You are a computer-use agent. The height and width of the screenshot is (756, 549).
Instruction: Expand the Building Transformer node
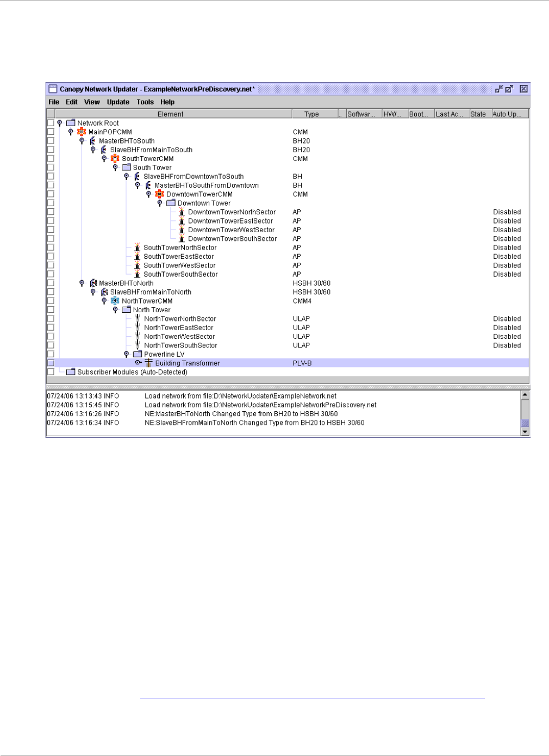point(138,363)
